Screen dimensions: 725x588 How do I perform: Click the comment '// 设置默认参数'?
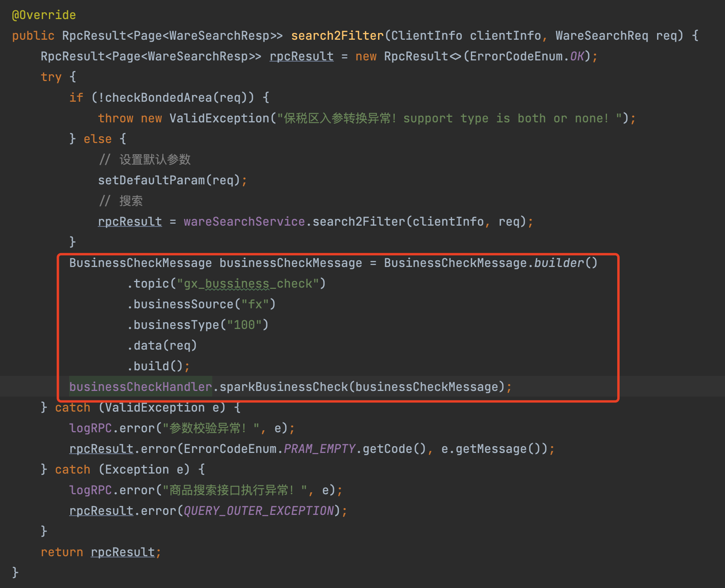pyautogui.click(x=145, y=160)
